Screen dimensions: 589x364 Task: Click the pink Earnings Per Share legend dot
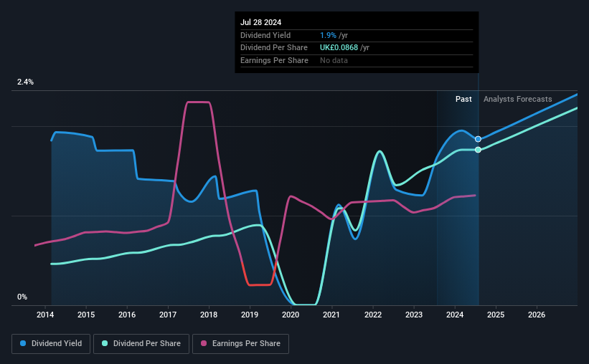[204, 343]
